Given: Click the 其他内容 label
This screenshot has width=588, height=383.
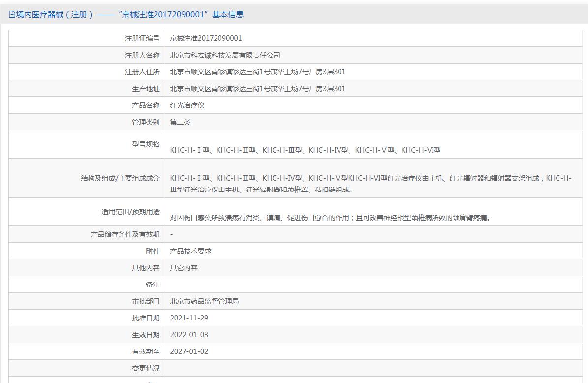Looking at the screenshot, I should [x=146, y=268].
